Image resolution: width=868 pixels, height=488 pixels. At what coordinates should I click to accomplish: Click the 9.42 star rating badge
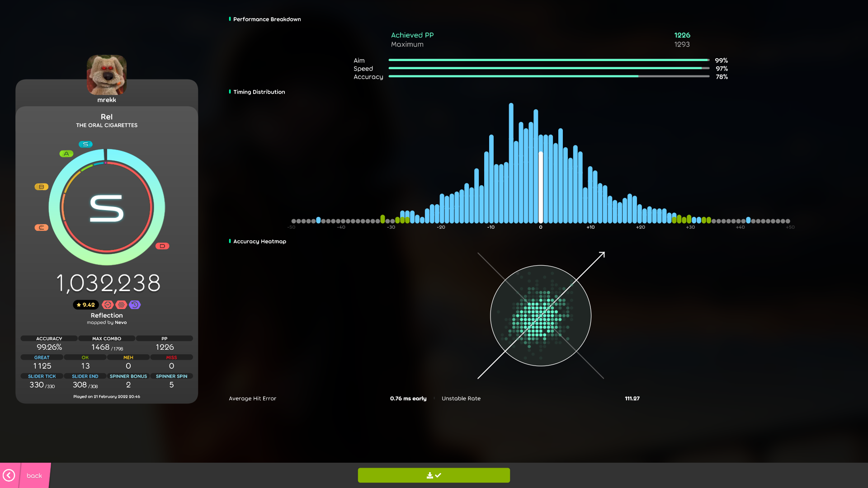(x=85, y=305)
